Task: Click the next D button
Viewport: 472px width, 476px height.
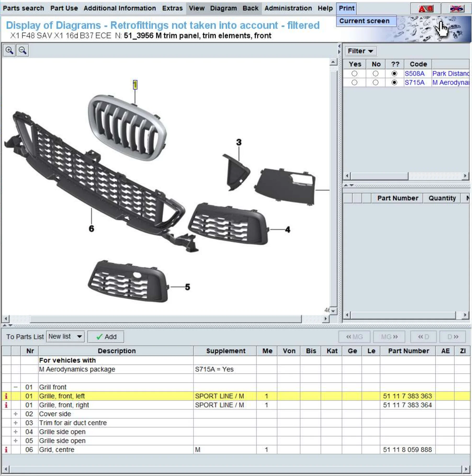Action: pos(453,337)
